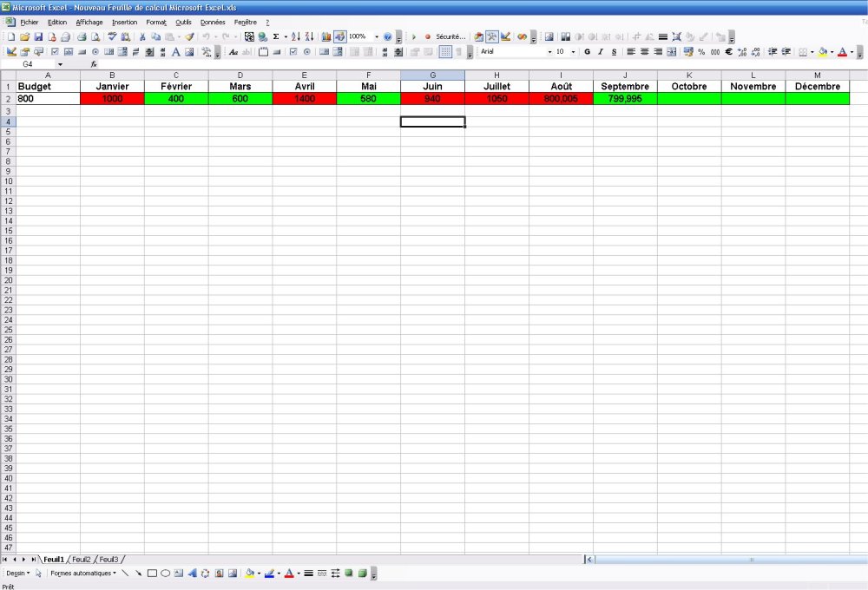Sort ascending with the A-Z icon

295,37
